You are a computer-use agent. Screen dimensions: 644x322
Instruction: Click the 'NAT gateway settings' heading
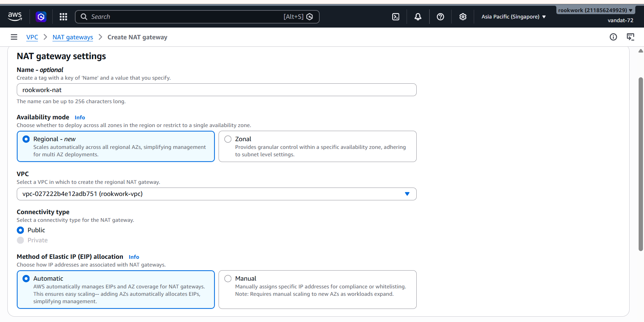click(61, 56)
